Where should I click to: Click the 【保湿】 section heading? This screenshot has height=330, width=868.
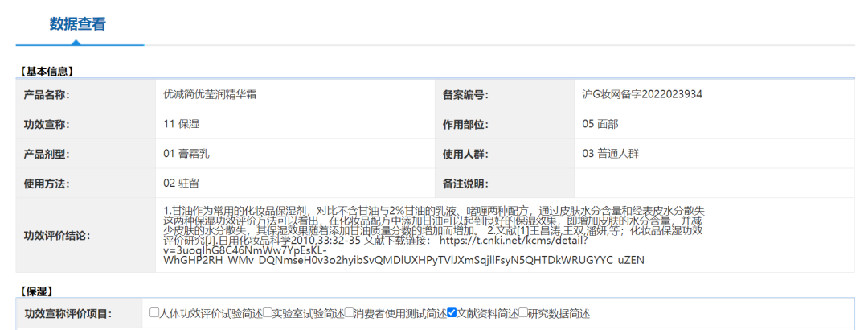[40, 289]
